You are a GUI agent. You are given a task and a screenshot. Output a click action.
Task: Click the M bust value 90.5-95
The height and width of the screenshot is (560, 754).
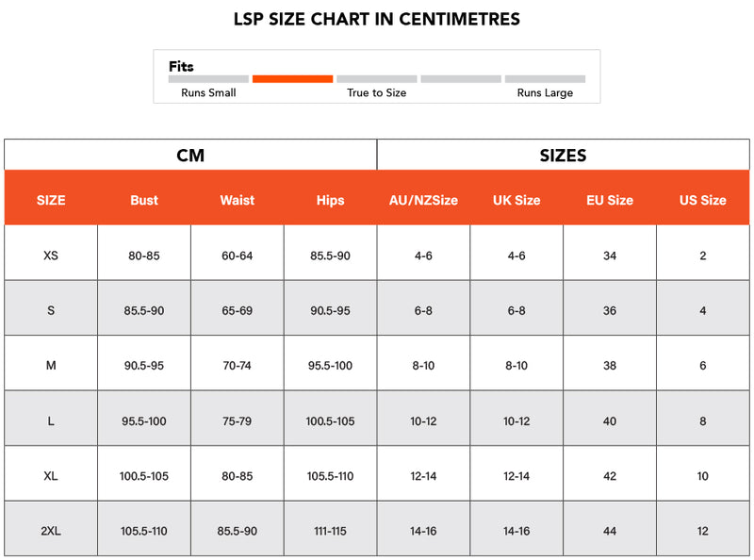(144, 366)
